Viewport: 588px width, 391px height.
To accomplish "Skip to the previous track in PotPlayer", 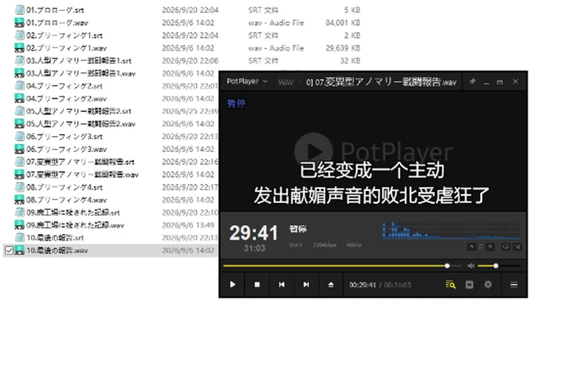I will tap(282, 284).
